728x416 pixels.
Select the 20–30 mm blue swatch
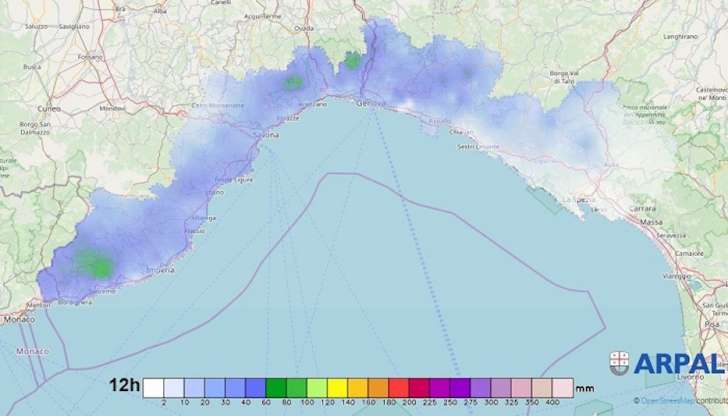[214, 388]
